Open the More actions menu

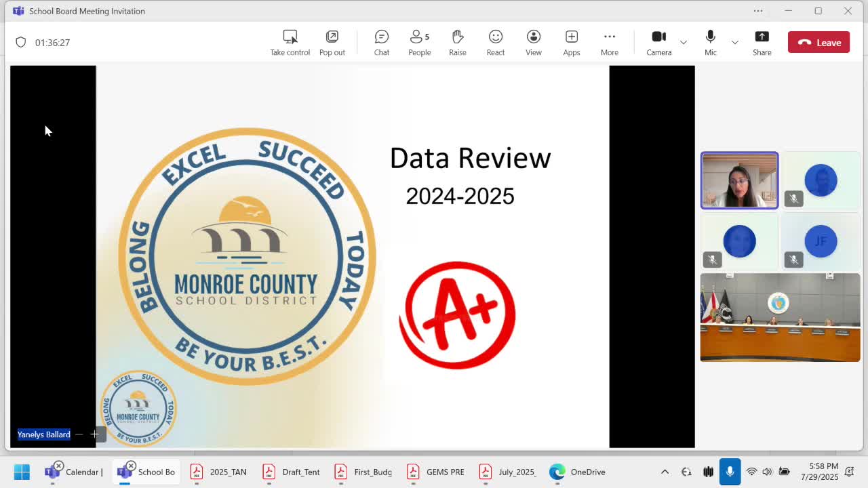(610, 43)
